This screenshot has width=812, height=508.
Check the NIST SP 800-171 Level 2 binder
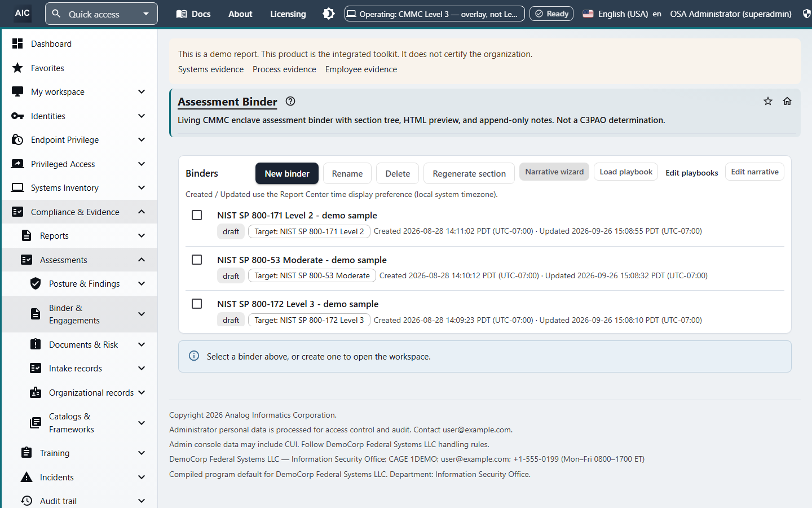[x=197, y=215]
